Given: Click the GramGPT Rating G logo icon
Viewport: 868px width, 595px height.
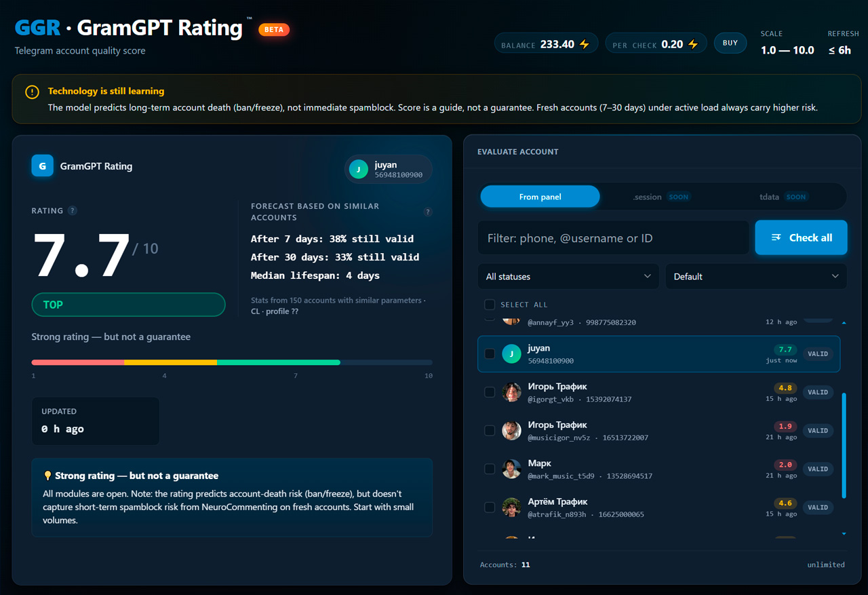Looking at the screenshot, I should [42, 166].
